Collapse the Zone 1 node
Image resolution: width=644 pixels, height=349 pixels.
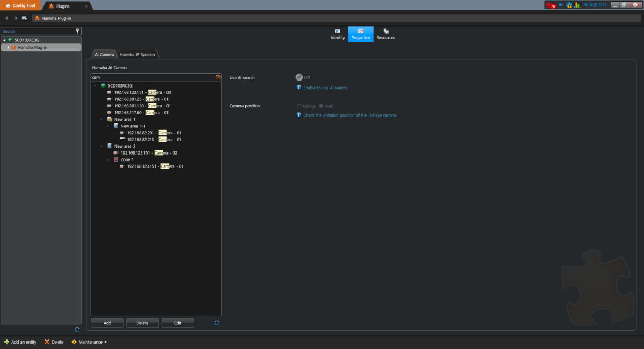click(x=108, y=159)
